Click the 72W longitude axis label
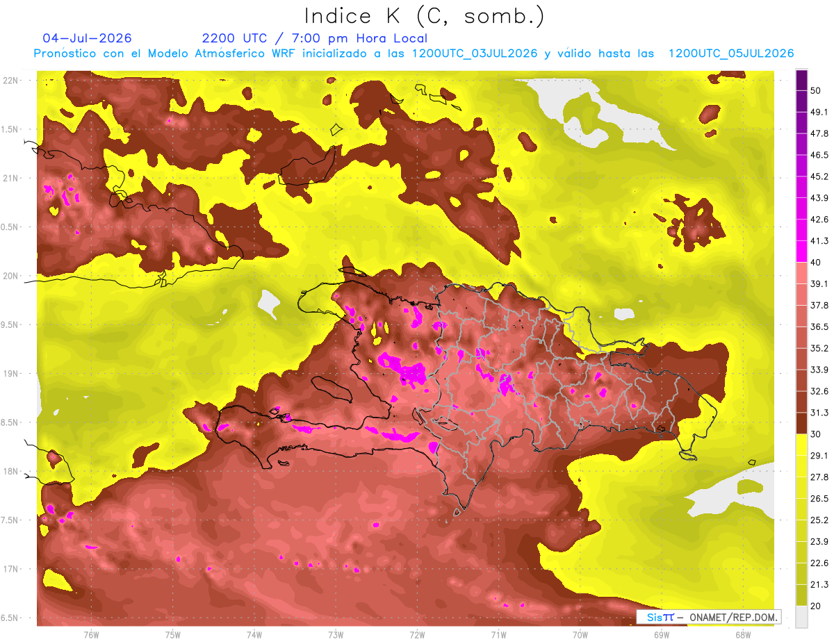834x644 pixels. pos(417,635)
